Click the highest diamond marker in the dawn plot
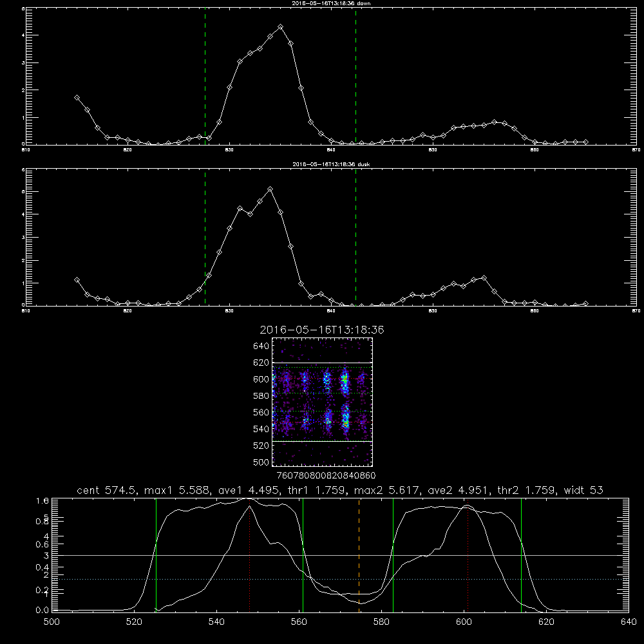 coord(281,26)
